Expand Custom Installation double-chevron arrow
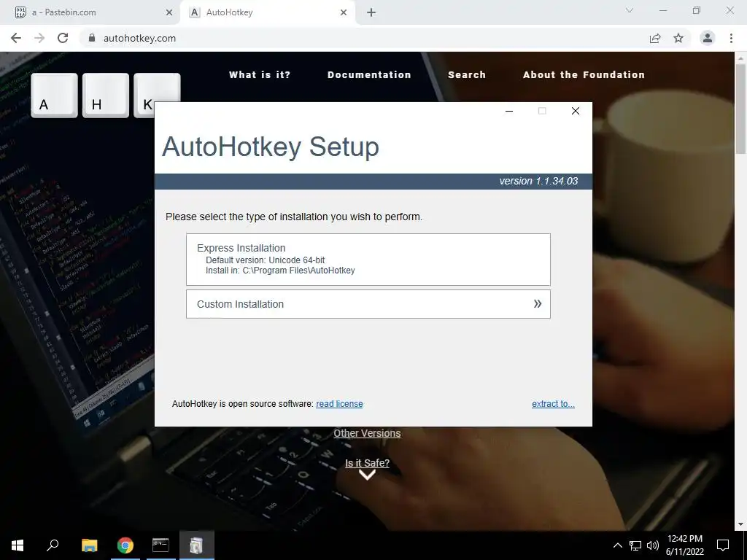This screenshot has width=747, height=560. pyautogui.click(x=538, y=304)
